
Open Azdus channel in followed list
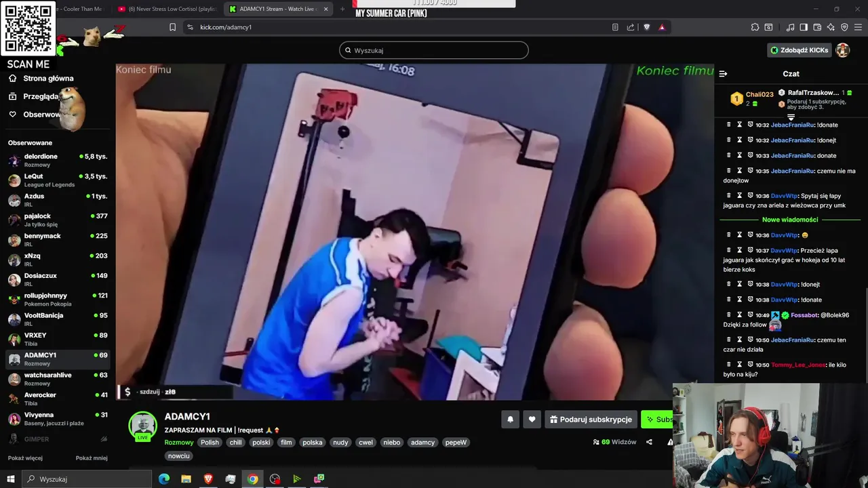coord(58,200)
